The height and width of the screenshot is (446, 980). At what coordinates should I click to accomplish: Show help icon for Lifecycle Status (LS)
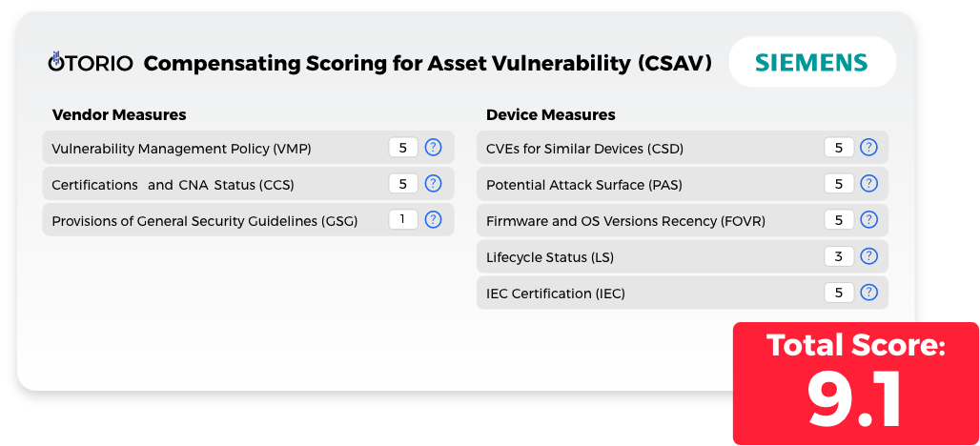[x=868, y=256]
